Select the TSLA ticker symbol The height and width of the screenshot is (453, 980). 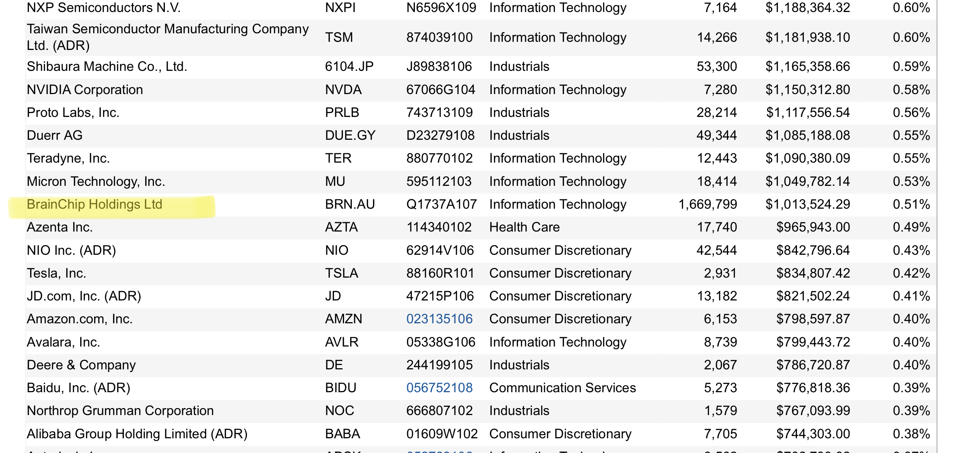click(x=341, y=273)
